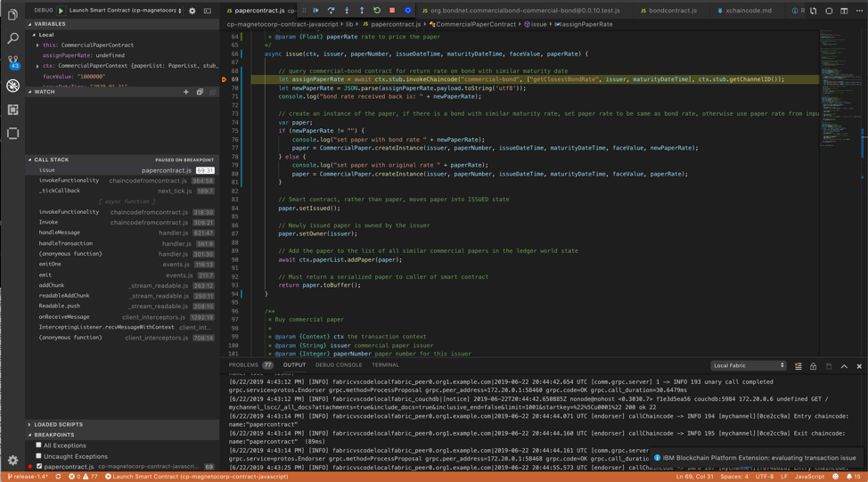The height and width of the screenshot is (482, 868).
Task: Toggle the Uncaught Exceptions breakpoint checkbox
Action: [x=38, y=456]
